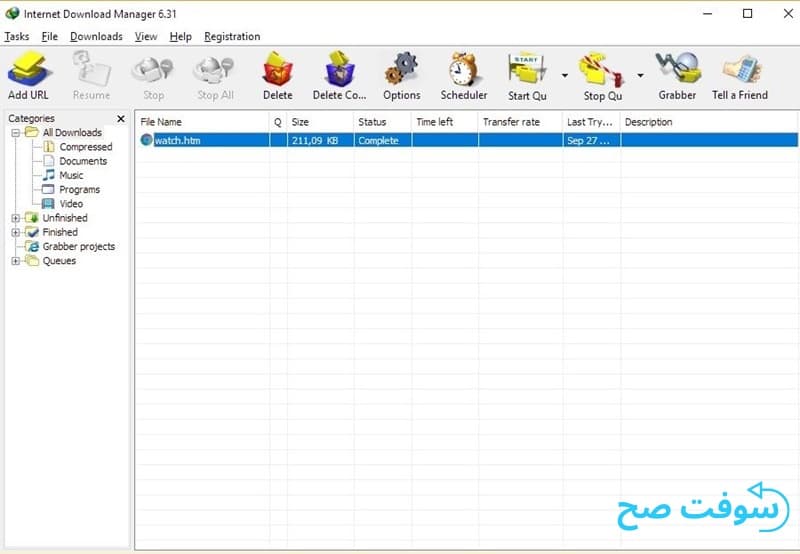Select the Unfinished category

(x=65, y=218)
